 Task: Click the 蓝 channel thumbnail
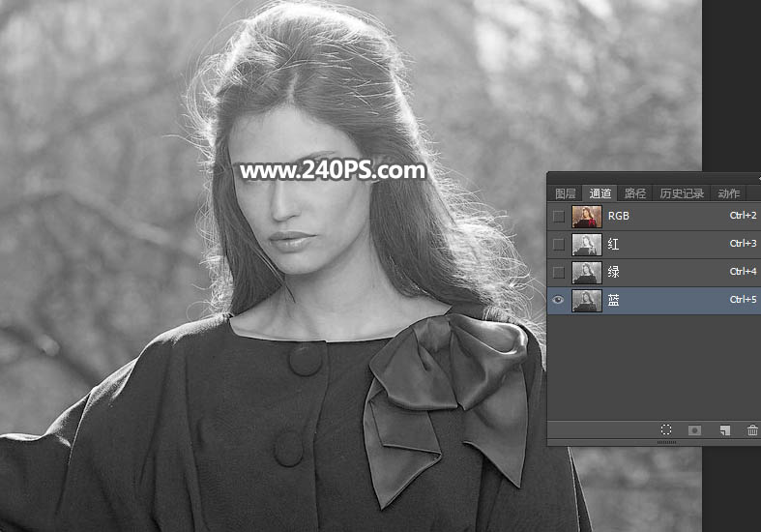[587, 301]
